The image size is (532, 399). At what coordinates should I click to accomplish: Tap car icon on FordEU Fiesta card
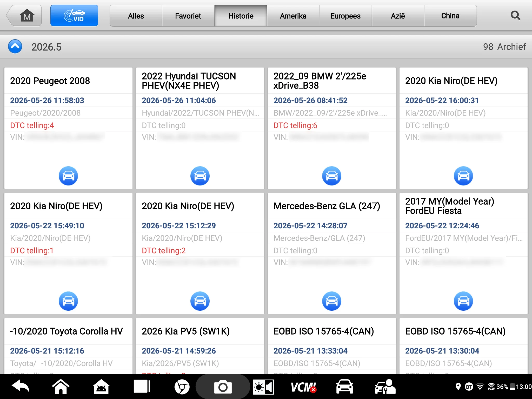463,301
